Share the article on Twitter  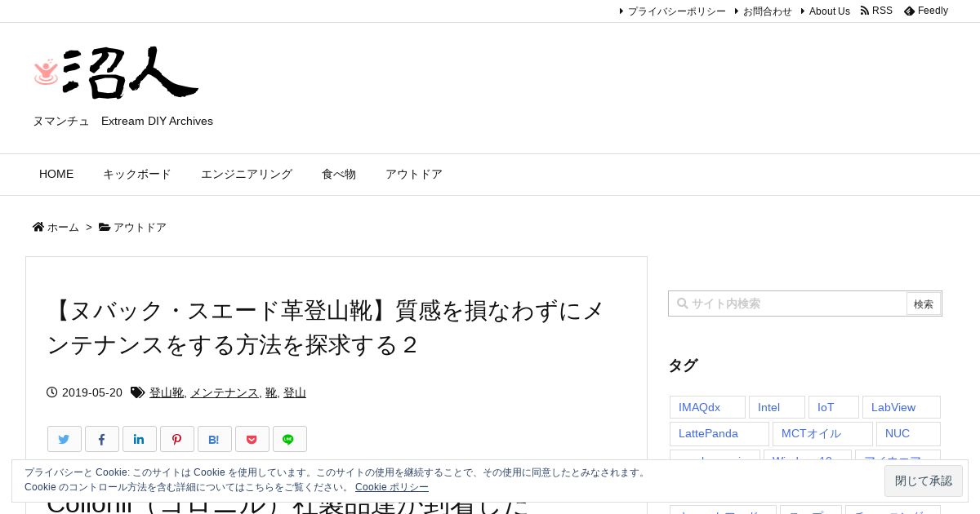(x=65, y=439)
